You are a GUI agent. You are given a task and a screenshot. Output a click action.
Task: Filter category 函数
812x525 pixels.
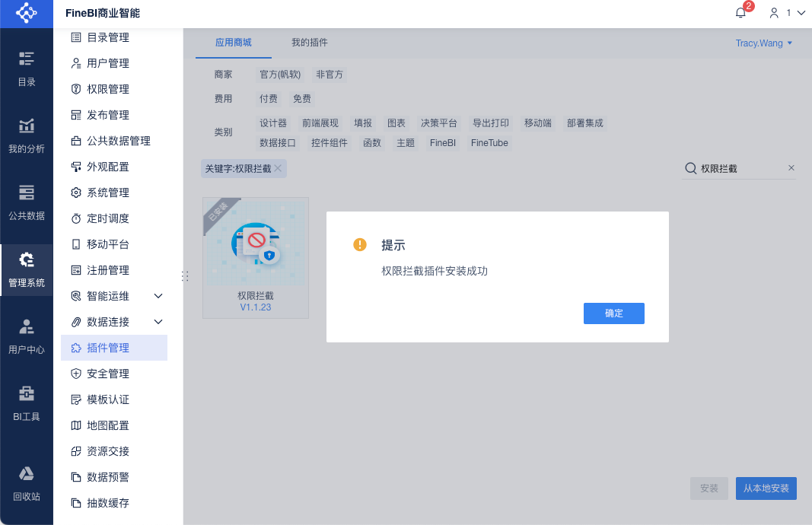(372, 143)
